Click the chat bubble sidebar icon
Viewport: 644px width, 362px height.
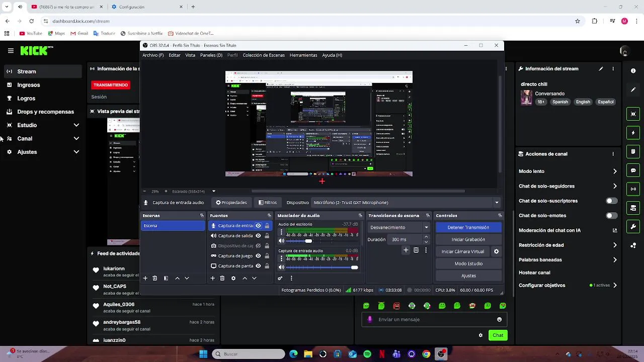633,170
